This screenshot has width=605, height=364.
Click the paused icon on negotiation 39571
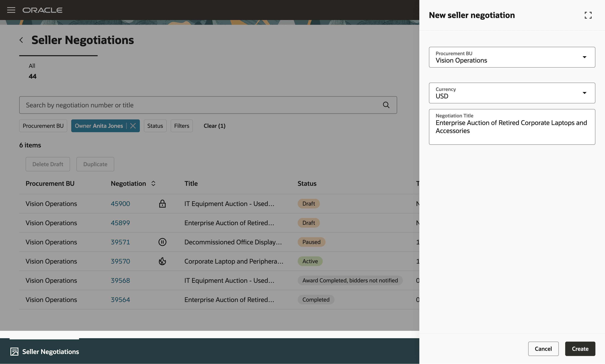pyautogui.click(x=162, y=242)
